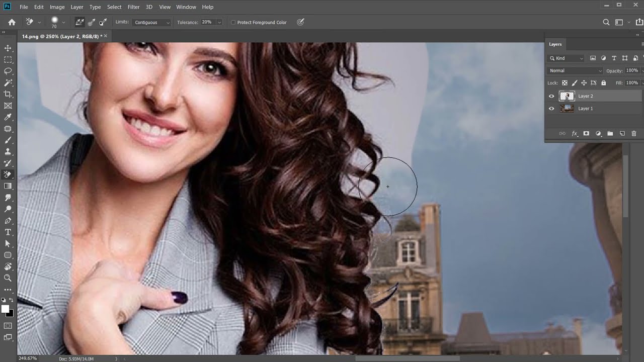The image size is (644, 362).
Task: Open the Tolerance slider dropdown arrow
Action: (219, 23)
